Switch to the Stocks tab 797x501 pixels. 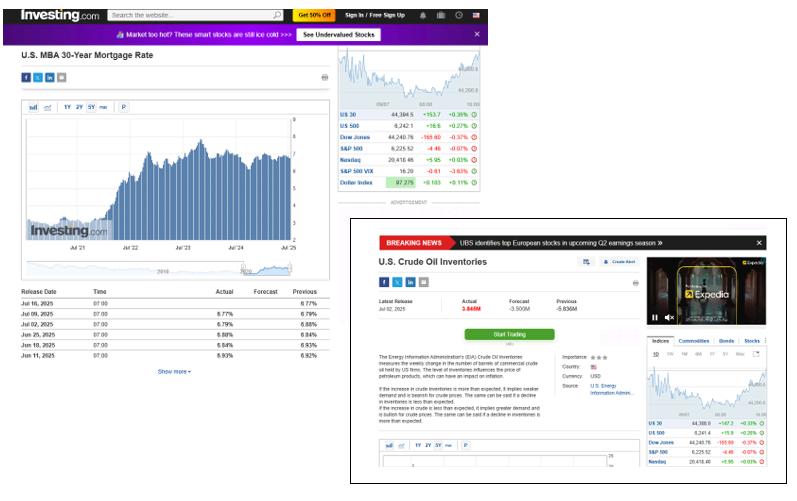point(752,341)
